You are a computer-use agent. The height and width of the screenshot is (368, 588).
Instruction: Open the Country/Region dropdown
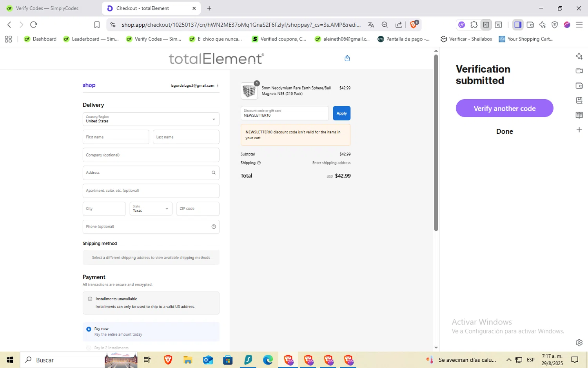pos(151,119)
